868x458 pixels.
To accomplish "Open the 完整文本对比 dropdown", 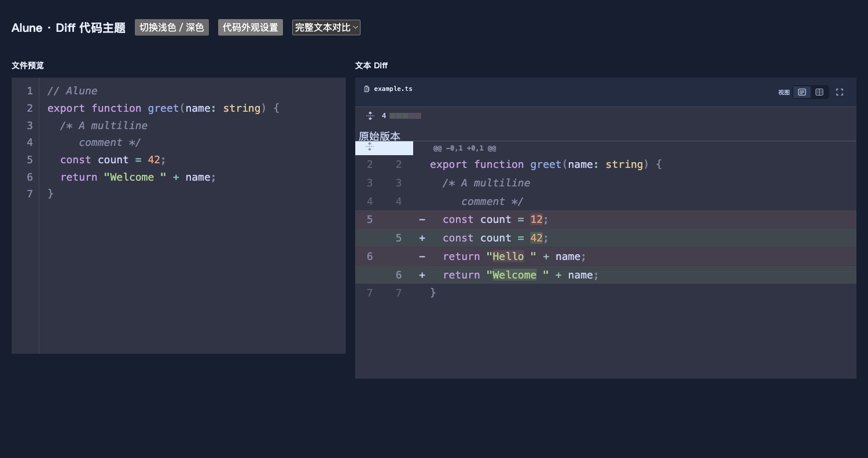I will click(x=326, y=27).
